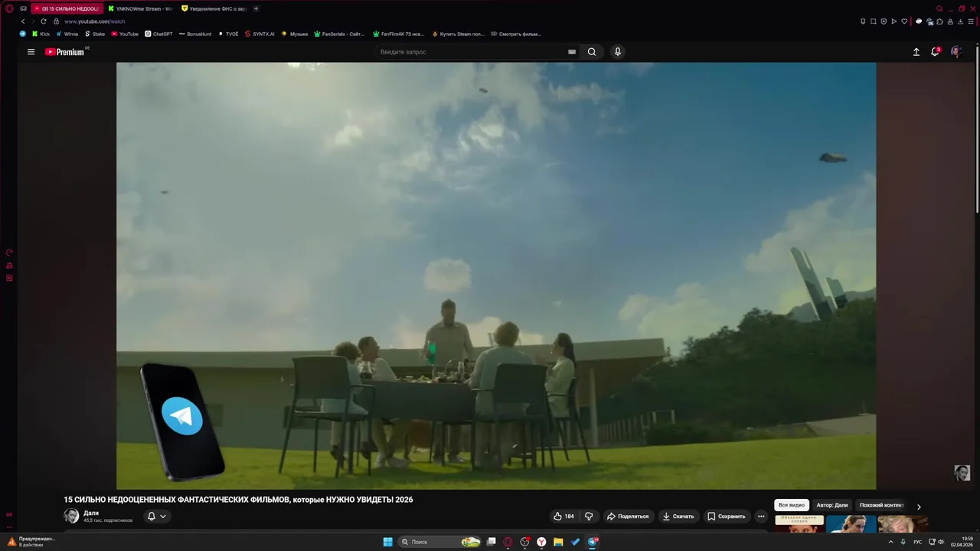Open the Stake bookmark
Viewport: 980px width, 551px height.
click(x=95, y=34)
